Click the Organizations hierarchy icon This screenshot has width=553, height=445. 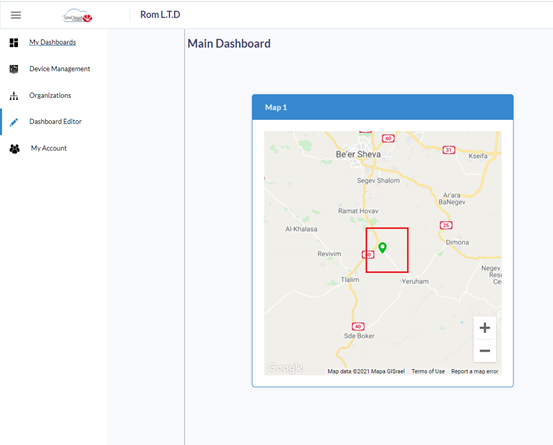pos(14,96)
